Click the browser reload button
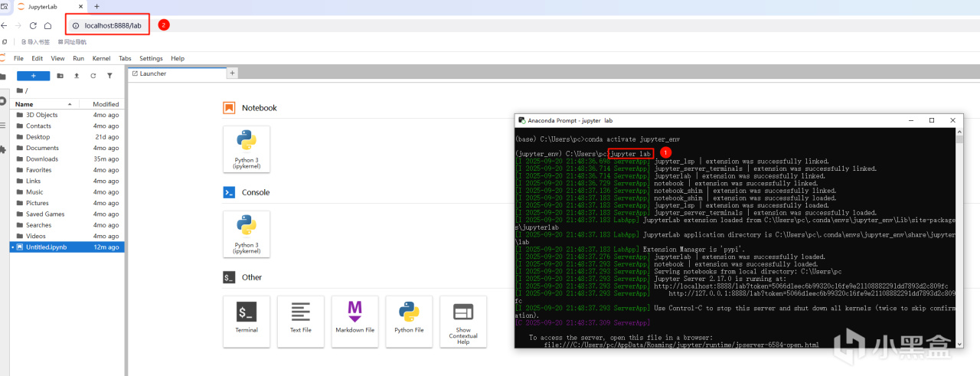This screenshot has width=980, height=376. [x=33, y=25]
